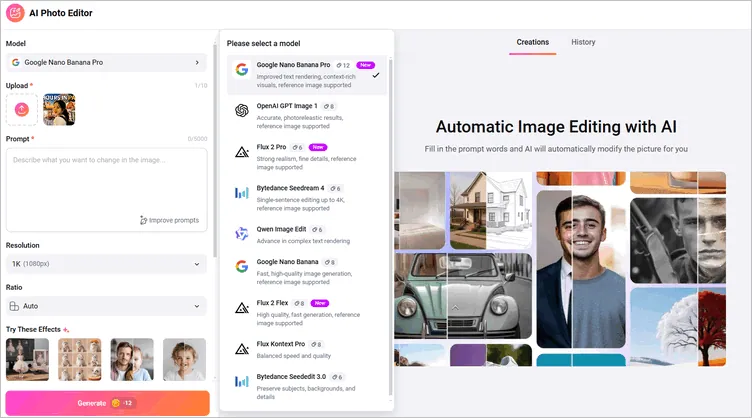Click the Bytedance Seedream 4 bars icon
The image size is (752, 418).
coord(242,193)
